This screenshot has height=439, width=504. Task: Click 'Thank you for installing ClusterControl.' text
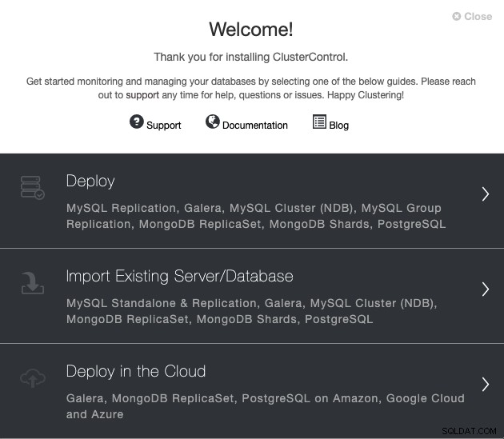click(251, 57)
